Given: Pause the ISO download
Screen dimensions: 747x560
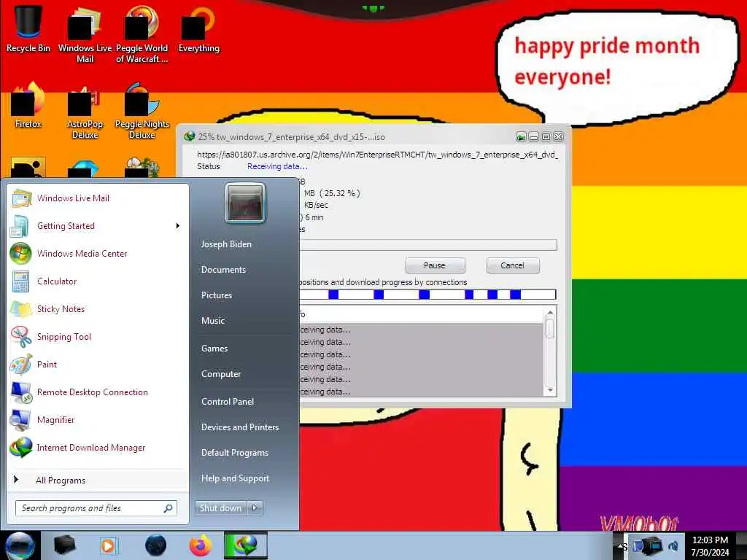Looking at the screenshot, I should [x=435, y=265].
